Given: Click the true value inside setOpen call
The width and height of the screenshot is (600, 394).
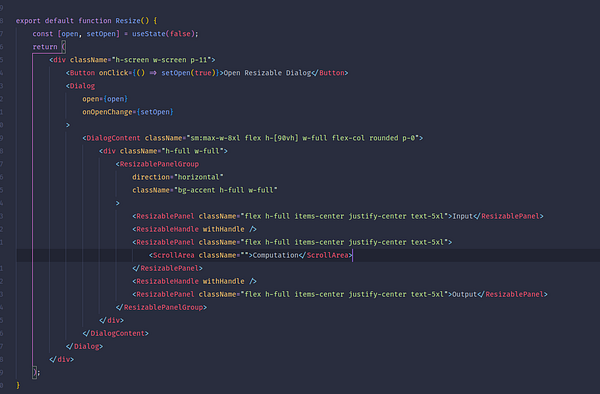Looking at the screenshot, I should click(203, 73).
